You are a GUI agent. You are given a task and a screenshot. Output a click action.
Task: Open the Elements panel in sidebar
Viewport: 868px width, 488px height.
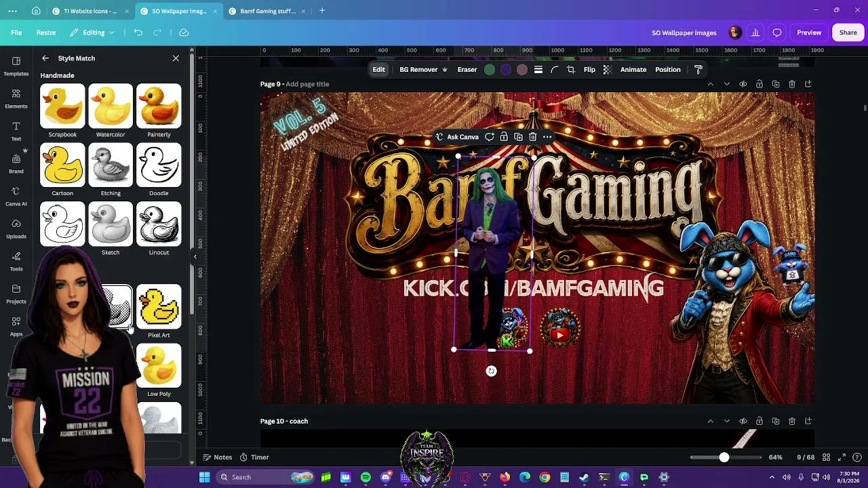[x=16, y=98]
